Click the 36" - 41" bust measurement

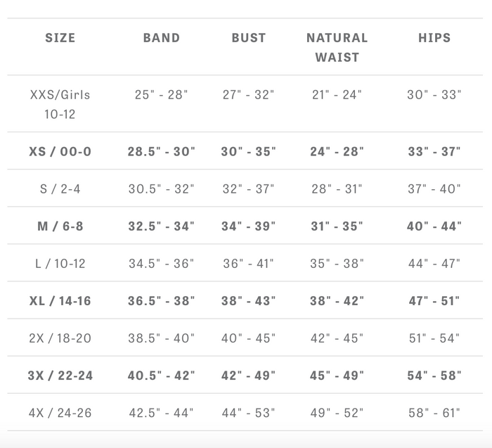(x=249, y=264)
